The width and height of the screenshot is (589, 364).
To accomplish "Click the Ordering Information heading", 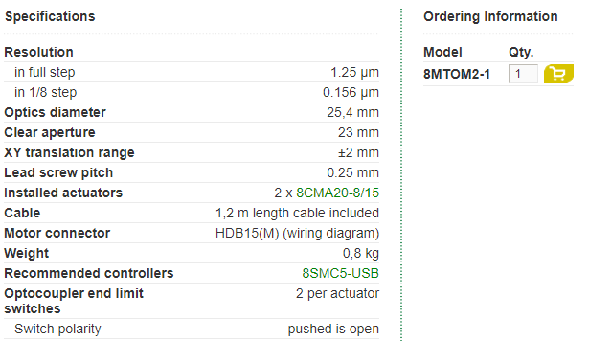I will 490,16.
